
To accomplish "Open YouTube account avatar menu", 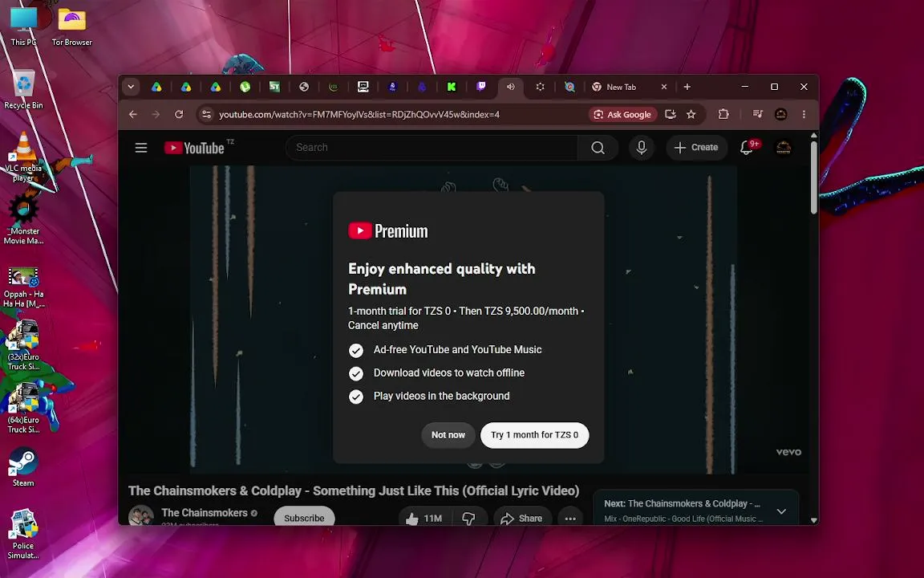I will click(x=783, y=148).
